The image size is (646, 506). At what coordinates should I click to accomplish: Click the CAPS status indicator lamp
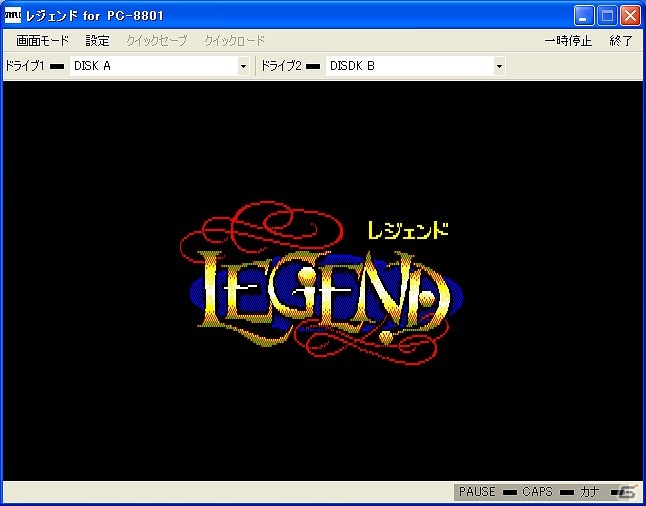[x=567, y=492]
